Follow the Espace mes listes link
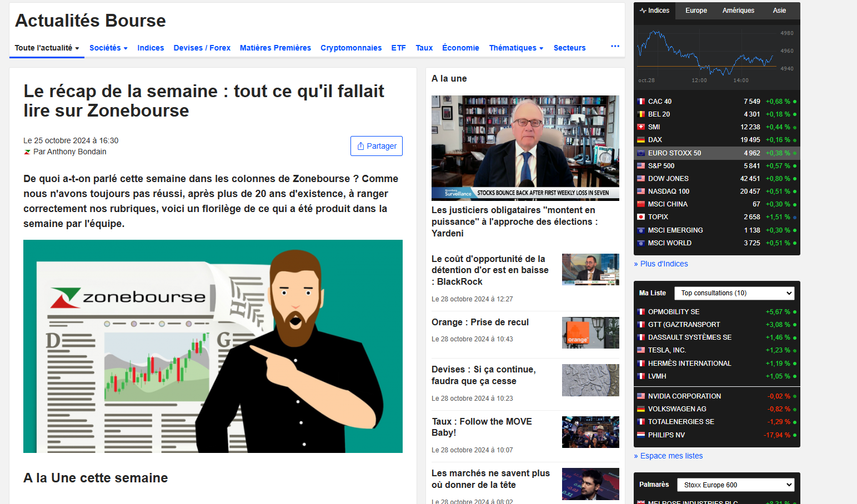 point(668,456)
